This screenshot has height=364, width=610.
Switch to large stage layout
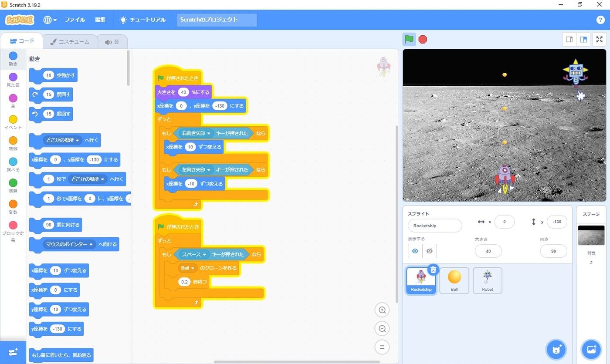tap(583, 39)
